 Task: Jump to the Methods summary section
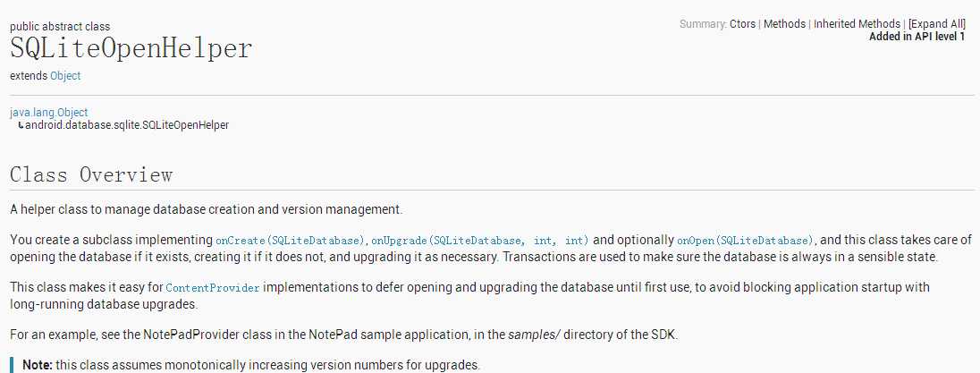(x=784, y=24)
